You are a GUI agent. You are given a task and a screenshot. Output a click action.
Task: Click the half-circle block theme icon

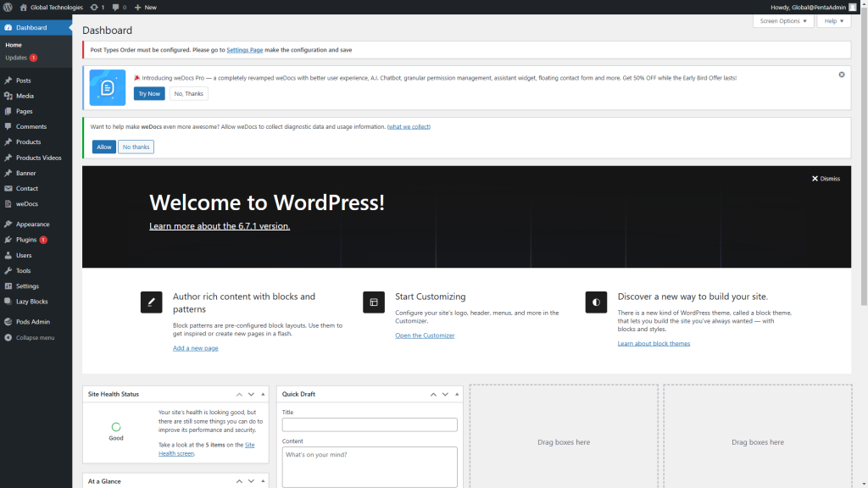pos(596,302)
